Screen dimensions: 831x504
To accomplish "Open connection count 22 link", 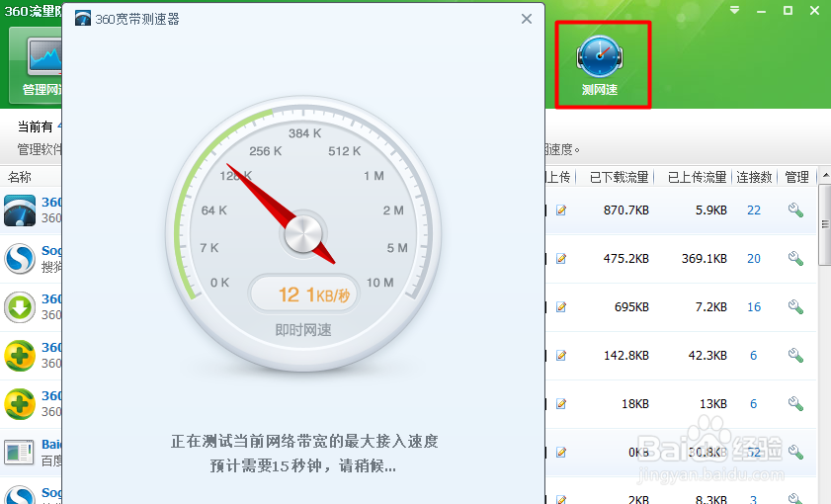I will pos(754,210).
